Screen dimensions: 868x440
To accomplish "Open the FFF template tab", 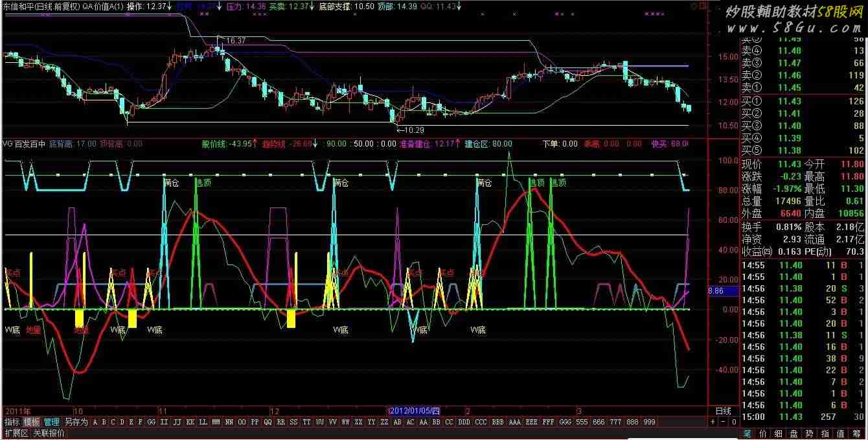I will (x=549, y=422).
